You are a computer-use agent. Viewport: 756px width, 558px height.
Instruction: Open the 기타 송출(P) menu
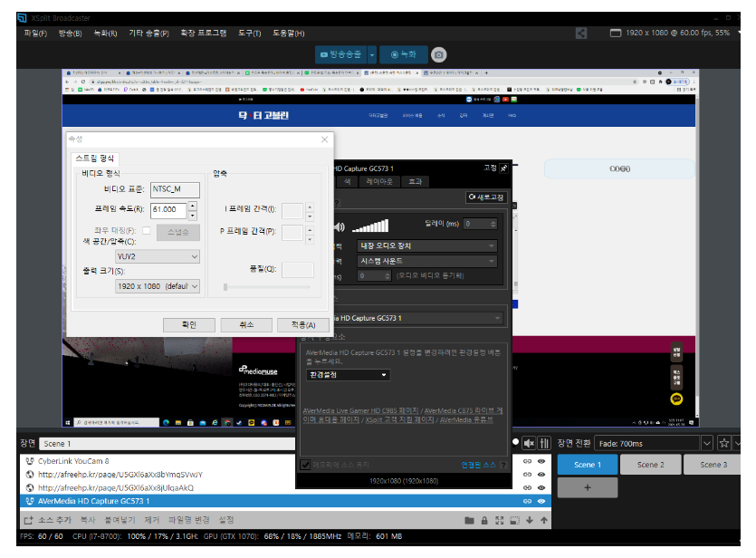click(x=149, y=34)
